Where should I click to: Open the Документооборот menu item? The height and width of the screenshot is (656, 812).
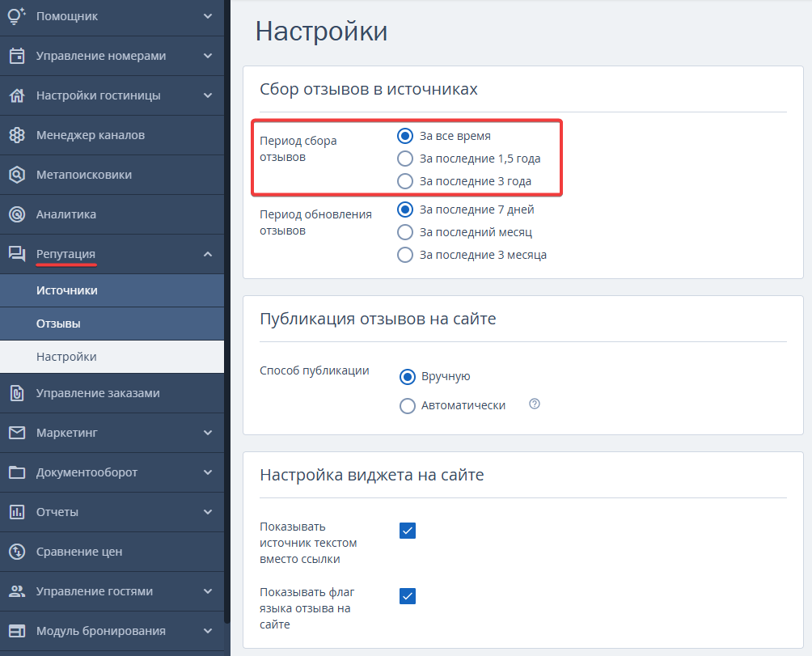click(x=87, y=472)
